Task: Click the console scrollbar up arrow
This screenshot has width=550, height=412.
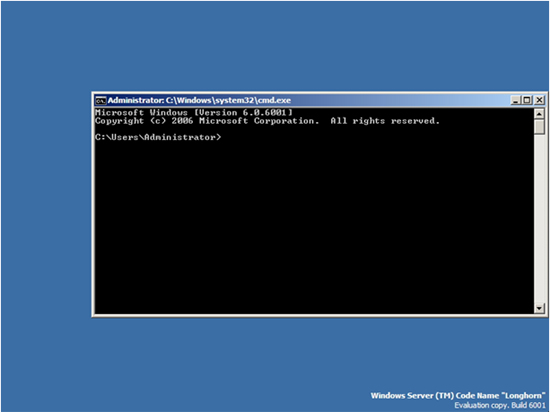Action: click(x=539, y=114)
